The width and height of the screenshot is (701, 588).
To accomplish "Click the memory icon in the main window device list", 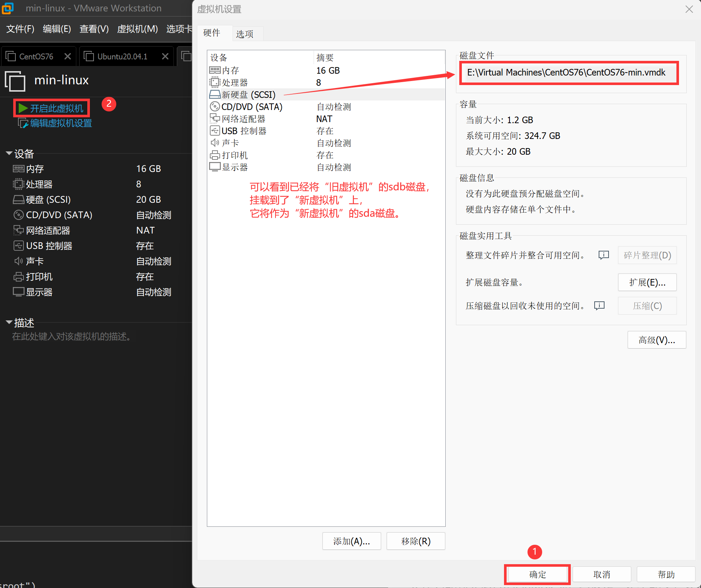I will pos(18,169).
